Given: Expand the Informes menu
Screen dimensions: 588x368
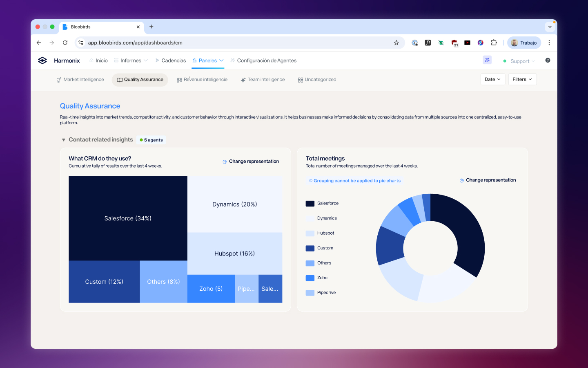Looking at the screenshot, I should (x=131, y=61).
